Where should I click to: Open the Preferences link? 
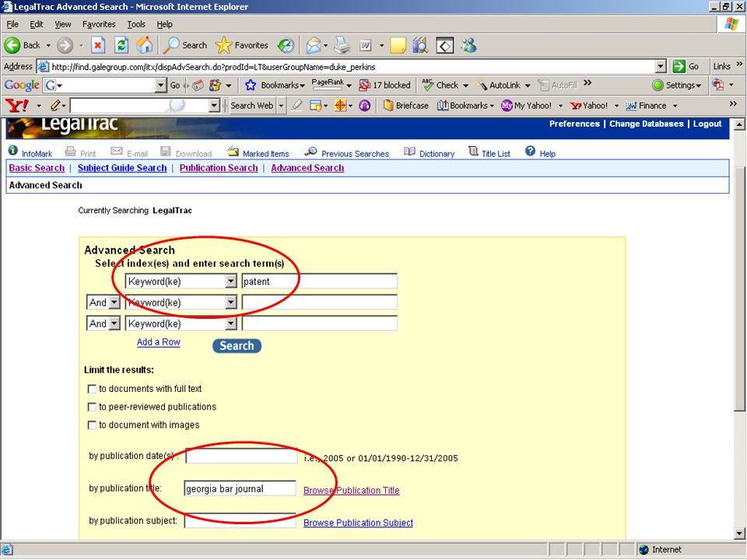[x=574, y=124]
